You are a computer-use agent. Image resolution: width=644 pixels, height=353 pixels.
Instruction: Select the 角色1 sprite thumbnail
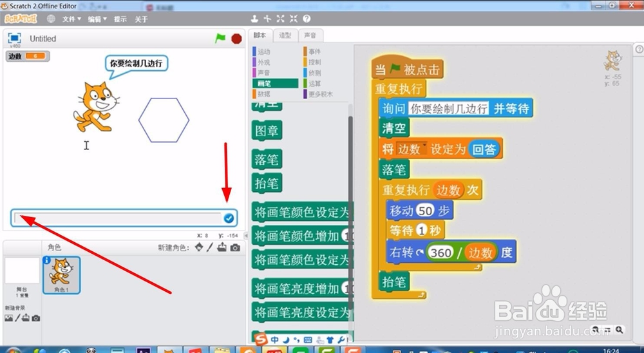coord(62,275)
